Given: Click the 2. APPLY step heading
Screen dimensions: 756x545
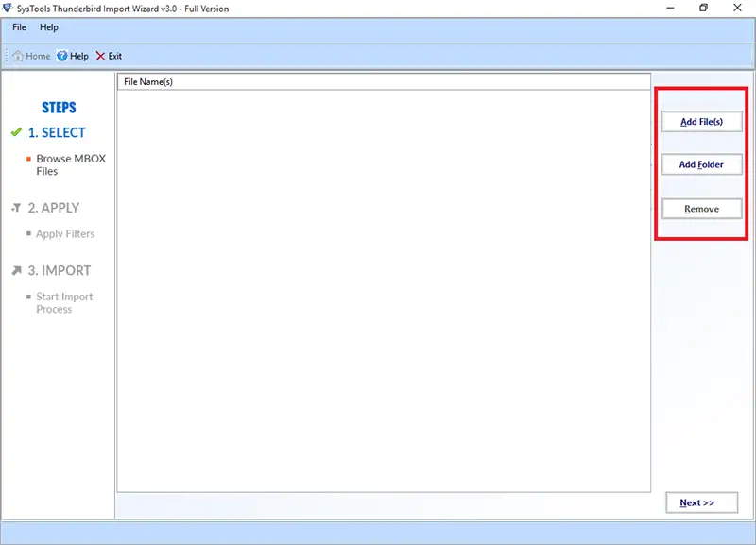Looking at the screenshot, I should 54,208.
